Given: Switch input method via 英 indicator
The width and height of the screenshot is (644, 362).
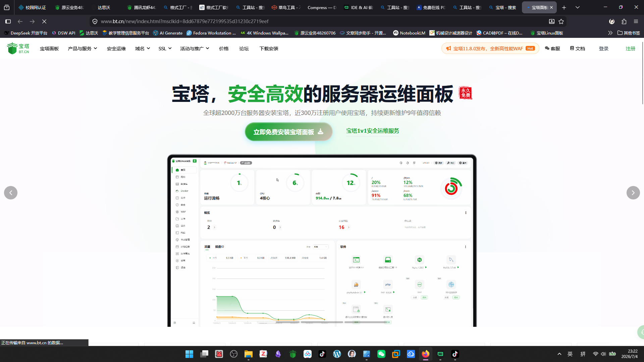Looking at the screenshot, I should click(x=570, y=354).
